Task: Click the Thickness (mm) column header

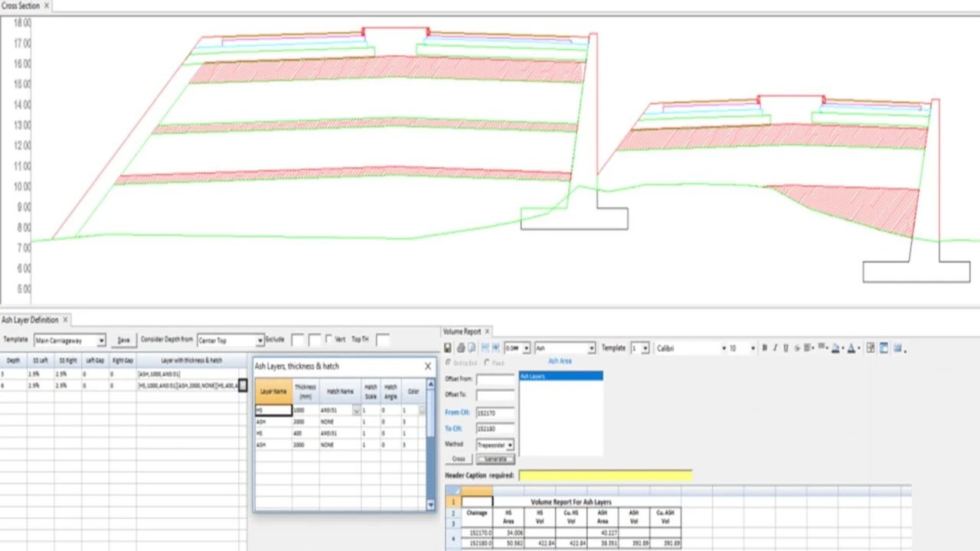Action: 305,391
